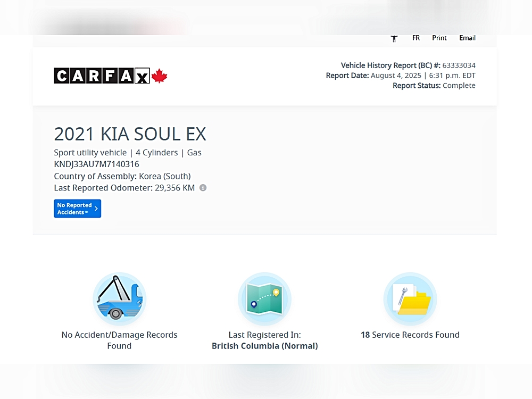Click the Print link
The width and height of the screenshot is (532, 399).
(x=439, y=38)
